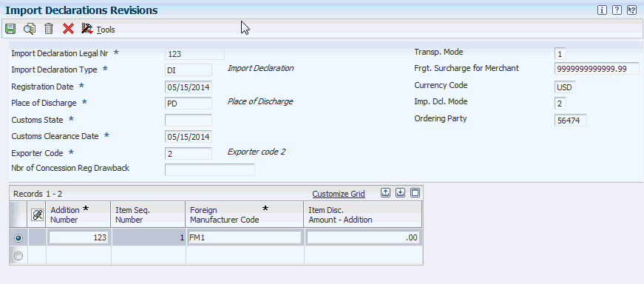Viewport: 644px width, 284px height.
Task: Click the Registration Date field
Action: (189, 87)
